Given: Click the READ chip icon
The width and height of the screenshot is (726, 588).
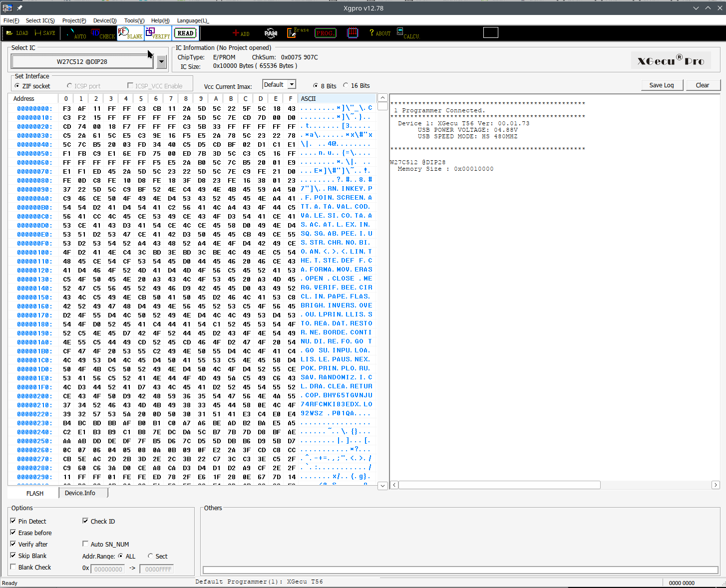Looking at the screenshot, I should 185,33.
